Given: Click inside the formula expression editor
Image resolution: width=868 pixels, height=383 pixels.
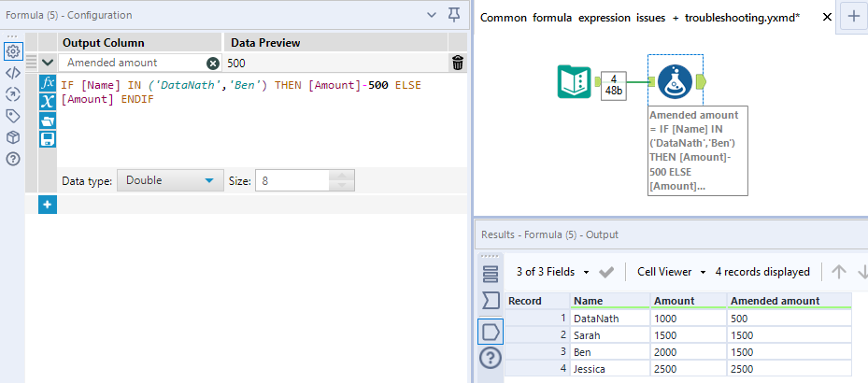Looking at the screenshot, I should coord(260,120).
